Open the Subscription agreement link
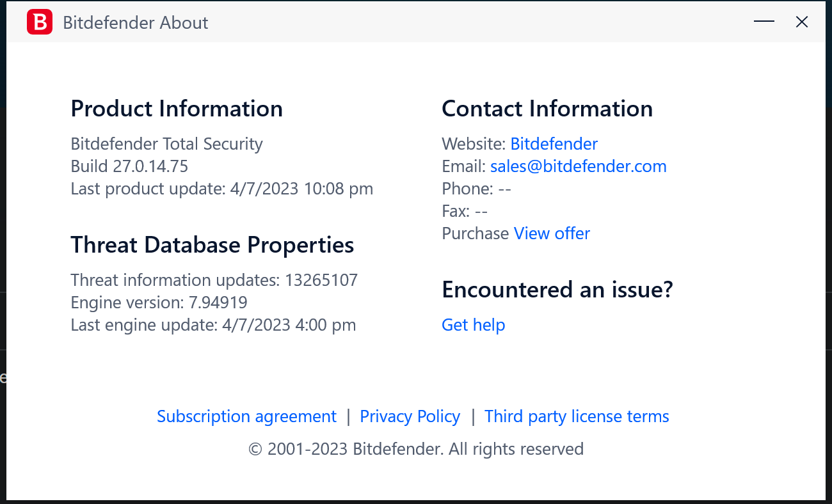Screen dimensions: 832x504 246,416
